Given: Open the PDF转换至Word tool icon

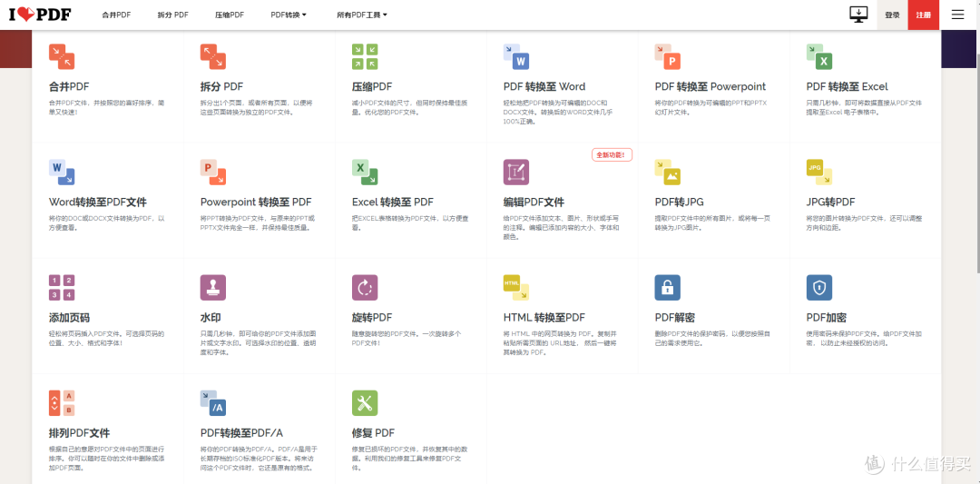Looking at the screenshot, I should pos(516,56).
